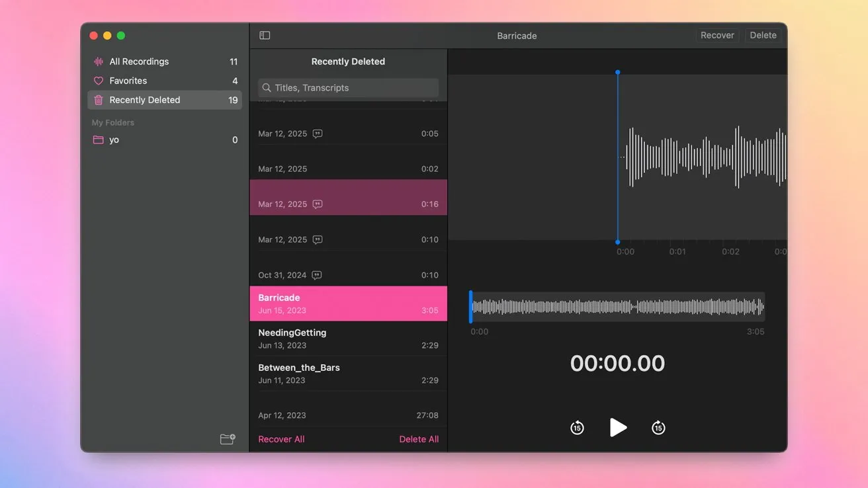
Task: Click the playhead on the overview waveform
Action: coord(471,305)
